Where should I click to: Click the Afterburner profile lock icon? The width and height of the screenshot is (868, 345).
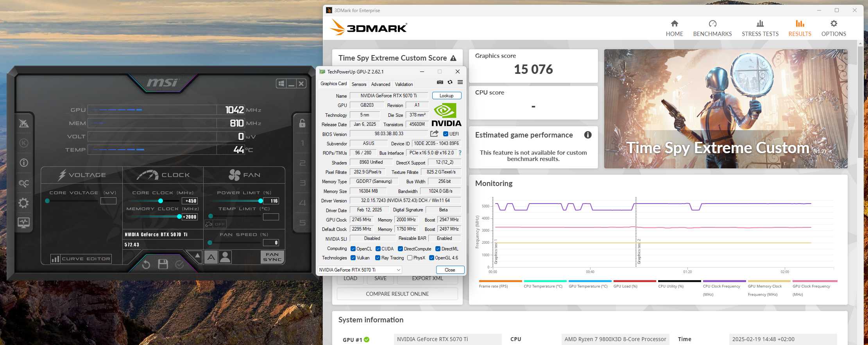(302, 123)
